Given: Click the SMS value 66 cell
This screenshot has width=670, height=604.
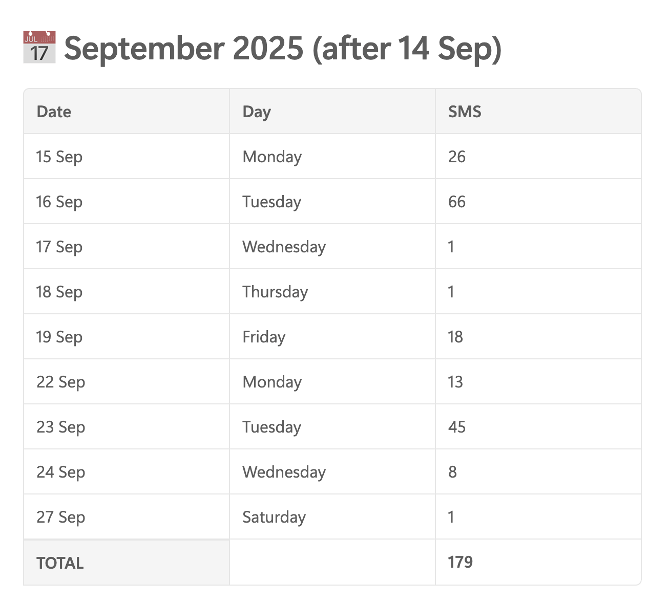Looking at the screenshot, I should click(538, 202).
